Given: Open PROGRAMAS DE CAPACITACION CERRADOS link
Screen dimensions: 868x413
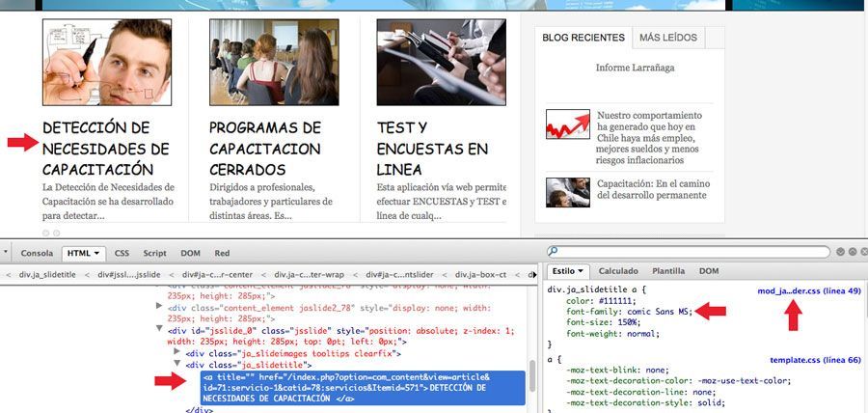Looking at the screenshot, I should (x=265, y=149).
